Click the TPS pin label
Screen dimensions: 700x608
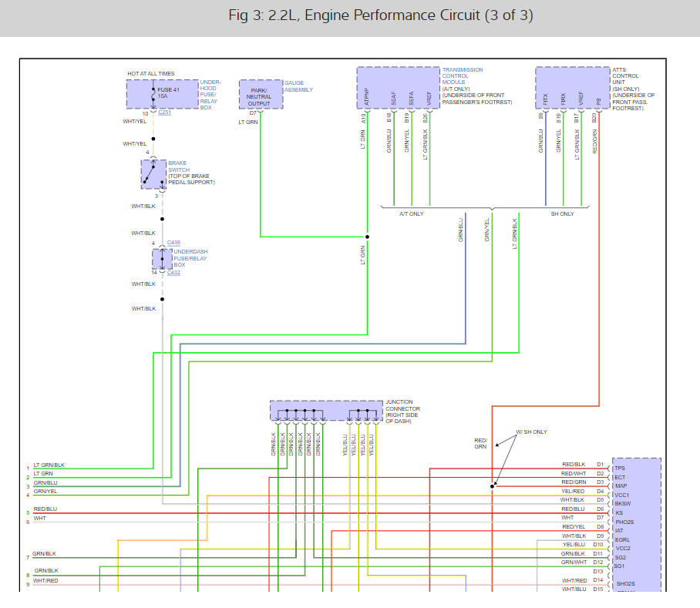[620, 468]
